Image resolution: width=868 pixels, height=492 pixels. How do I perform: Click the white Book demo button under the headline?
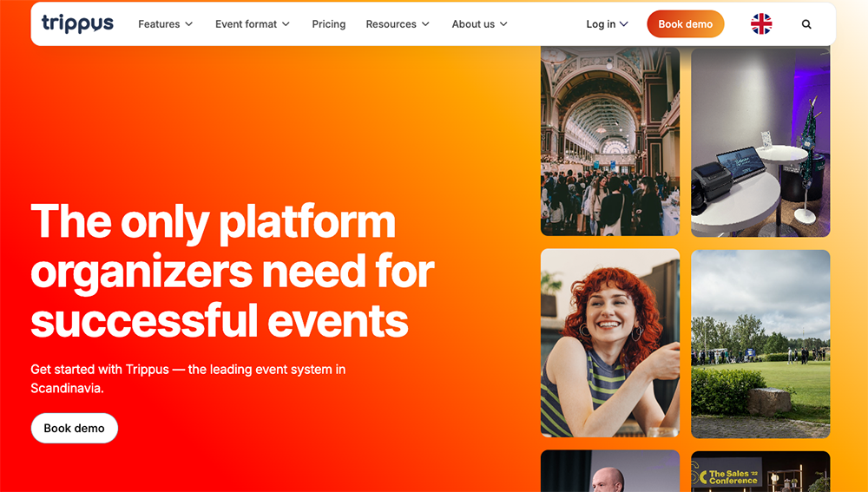pyautogui.click(x=75, y=428)
